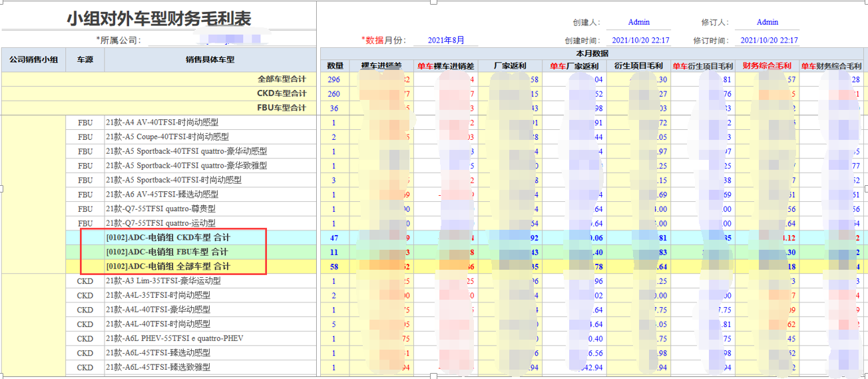The image size is (868, 379).
Task: Click [0102]ADC-电销组 CKD车型 合计 row
Action: [x=168, y=237]
